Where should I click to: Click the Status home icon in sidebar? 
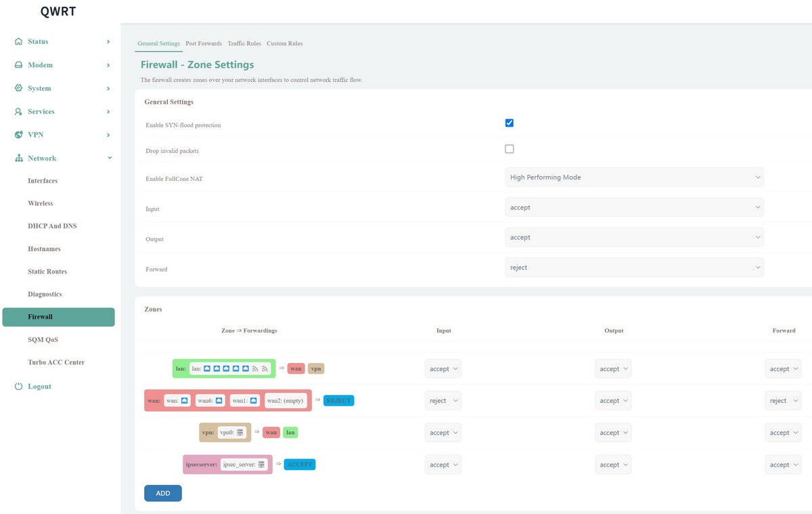(x=18, y=42)
